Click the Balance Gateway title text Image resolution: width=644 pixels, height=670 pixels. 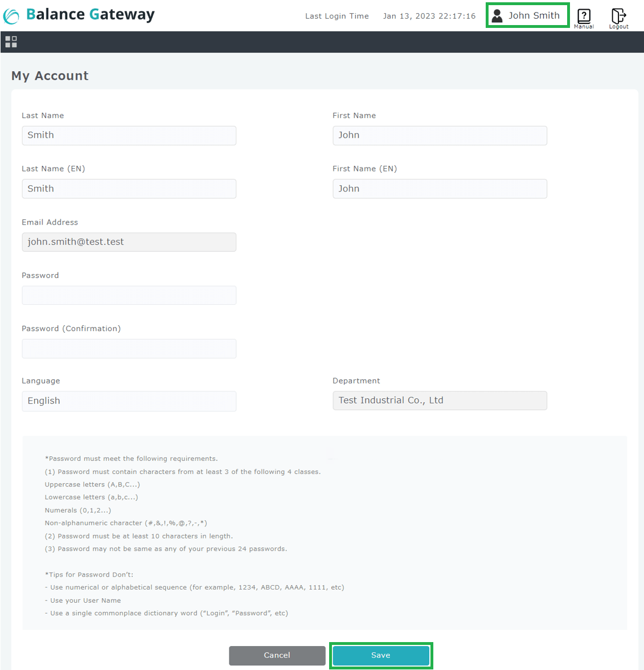point(91,15)
